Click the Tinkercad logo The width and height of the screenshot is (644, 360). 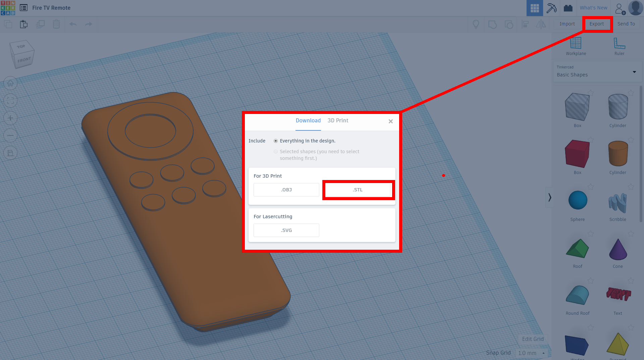[8, 8]
